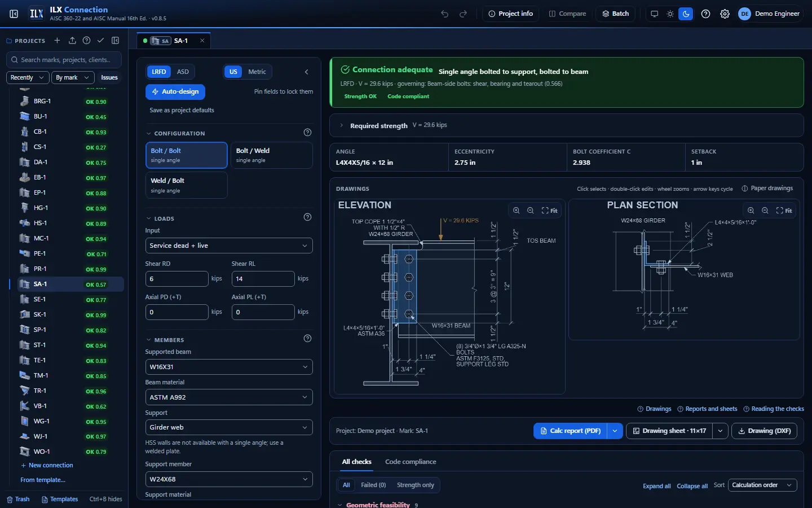Viewport: 812px width, 508px height.
Task: Open the help icon in the top bar
Action: click(x=705, y=14)
